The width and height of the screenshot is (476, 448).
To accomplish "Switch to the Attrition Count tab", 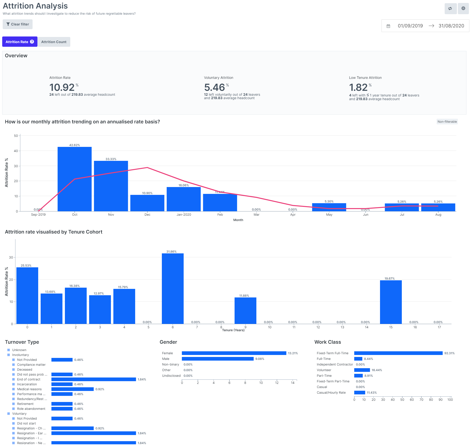I will point(54,42).
